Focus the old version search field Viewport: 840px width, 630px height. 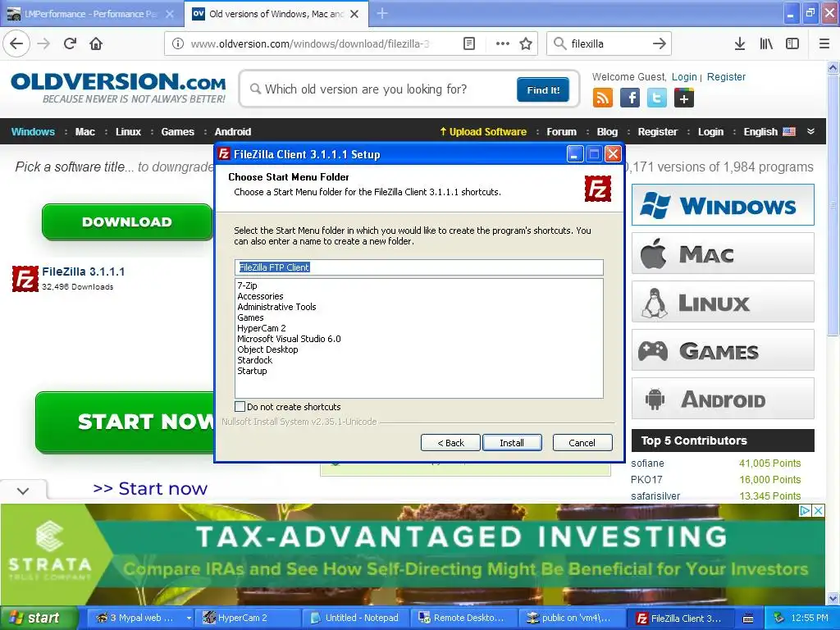(x=381, y=89)
